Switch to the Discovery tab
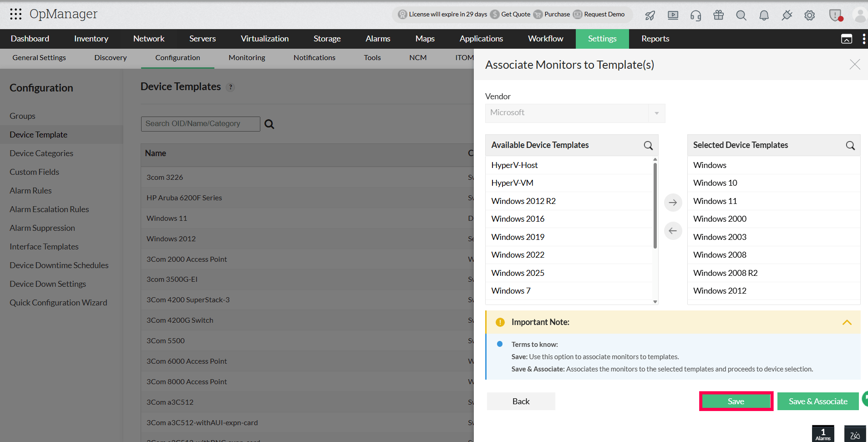Viewport: 868px width, 442px height. coord(111,58)
